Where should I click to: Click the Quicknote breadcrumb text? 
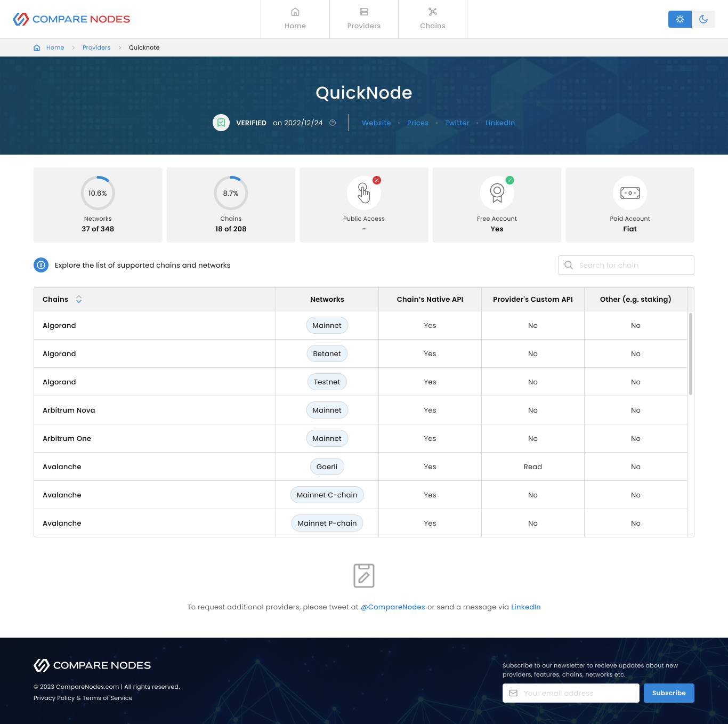coord(144,47)
